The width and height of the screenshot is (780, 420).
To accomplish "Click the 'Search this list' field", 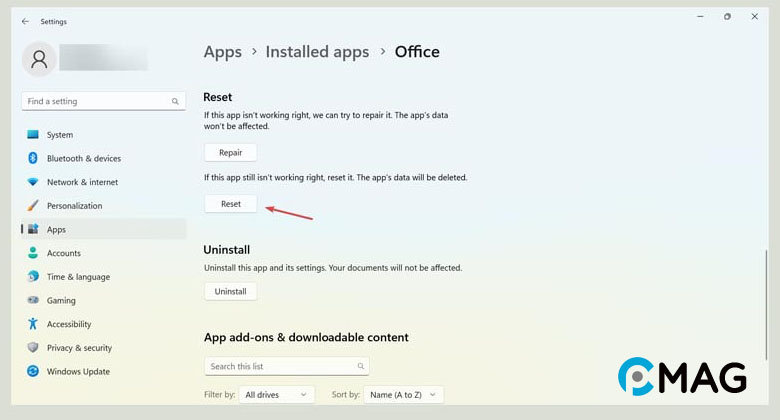I will click(285, 366).
